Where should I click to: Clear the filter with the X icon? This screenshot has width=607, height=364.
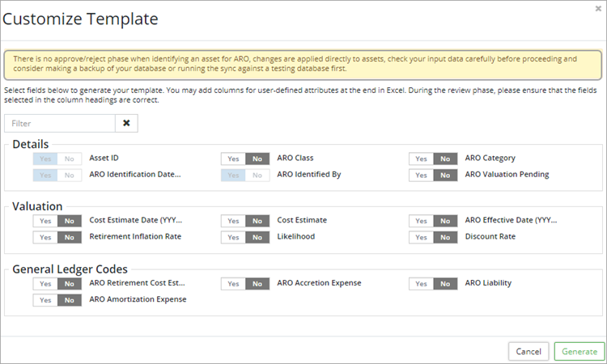pos(126,123)
